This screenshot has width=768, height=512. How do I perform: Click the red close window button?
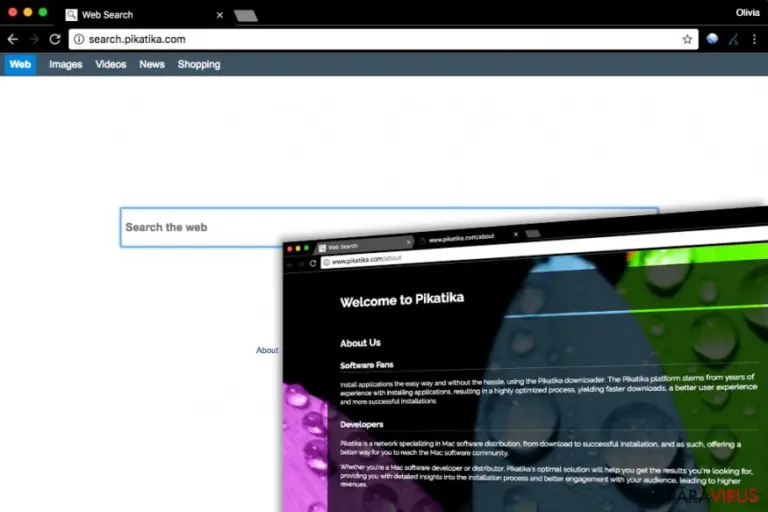coord(13,12)
